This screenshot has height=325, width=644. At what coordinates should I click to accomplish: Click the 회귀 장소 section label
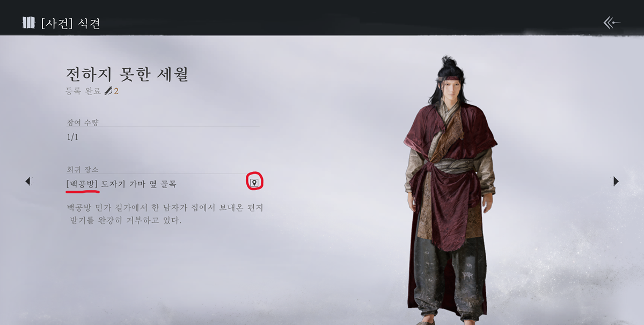coord(83,169)
